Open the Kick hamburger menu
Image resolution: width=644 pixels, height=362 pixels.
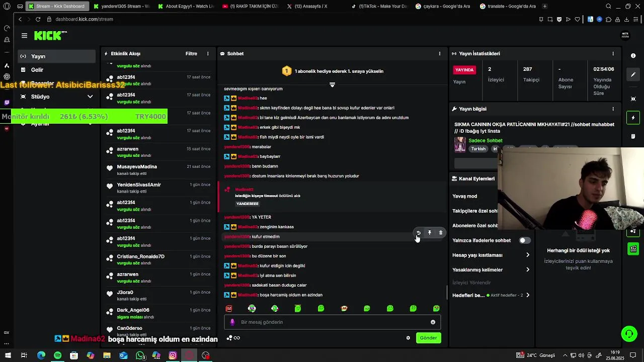tap(24, 36)
